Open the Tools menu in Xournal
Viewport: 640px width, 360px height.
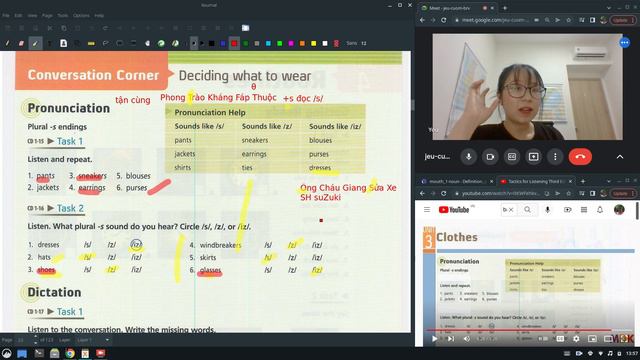pos(62,16)
